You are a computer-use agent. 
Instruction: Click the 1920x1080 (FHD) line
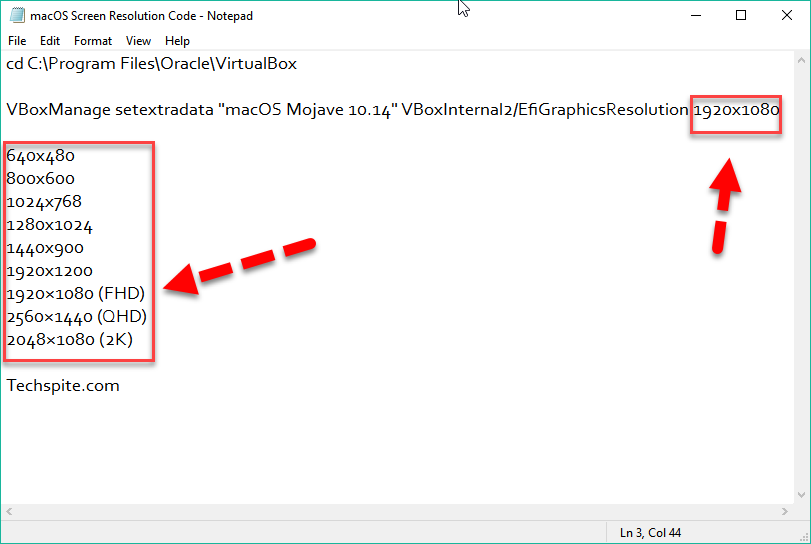(76, 294)
